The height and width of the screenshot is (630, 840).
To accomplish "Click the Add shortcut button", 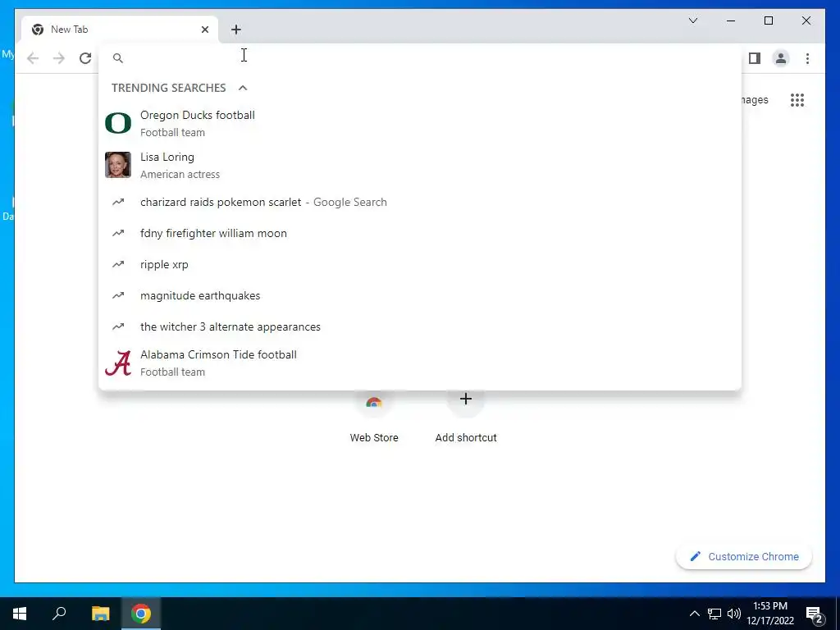I will 466,418.
